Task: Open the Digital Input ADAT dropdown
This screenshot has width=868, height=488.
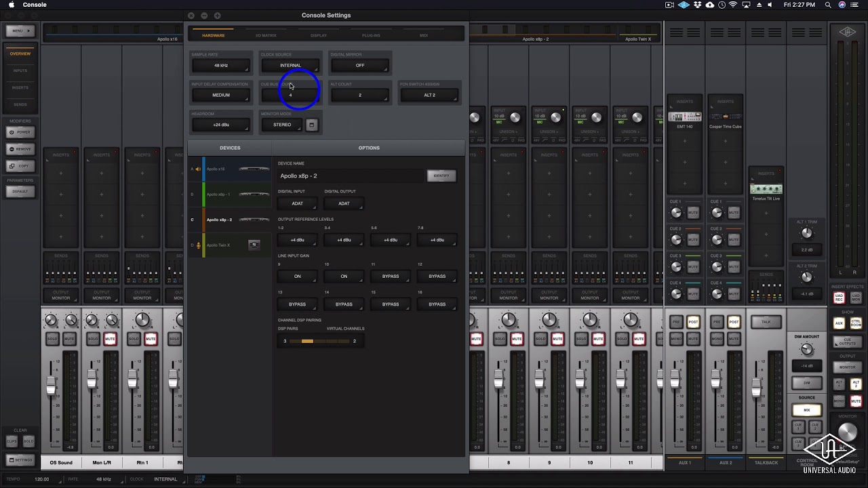Action: [x=297, y=203]
